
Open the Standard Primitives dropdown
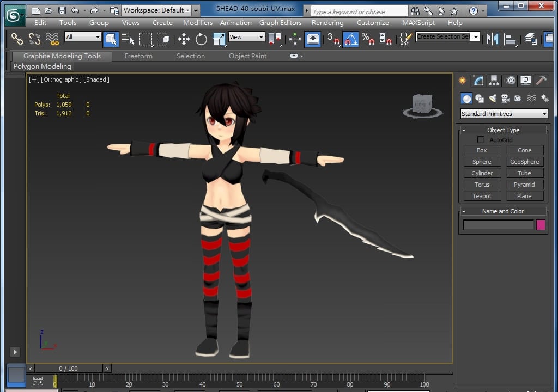504,114
